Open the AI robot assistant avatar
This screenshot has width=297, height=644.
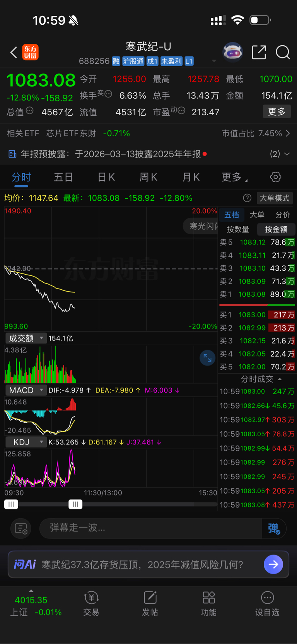click(x=232, y=52)
